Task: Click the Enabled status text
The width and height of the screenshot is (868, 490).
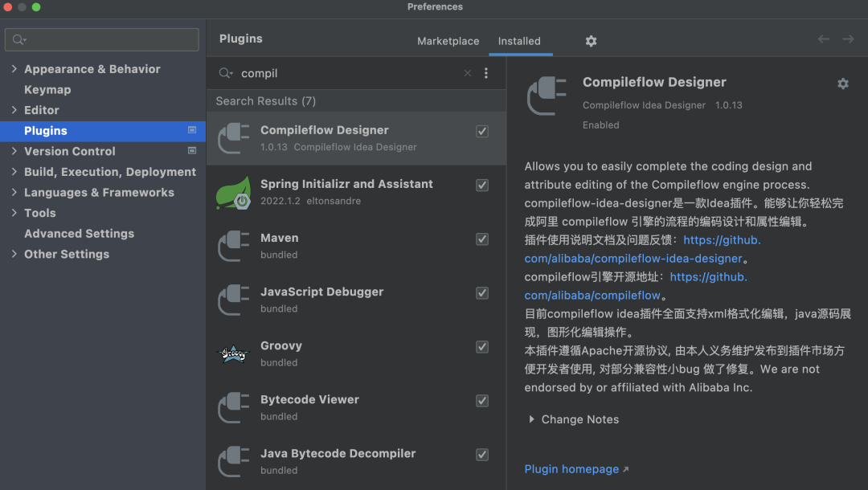Action: [x=600, y=125]
